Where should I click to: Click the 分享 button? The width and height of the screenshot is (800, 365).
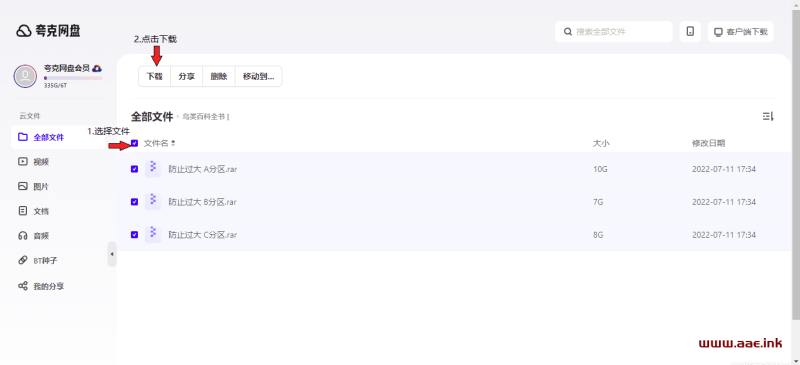[x=187, y=77]
